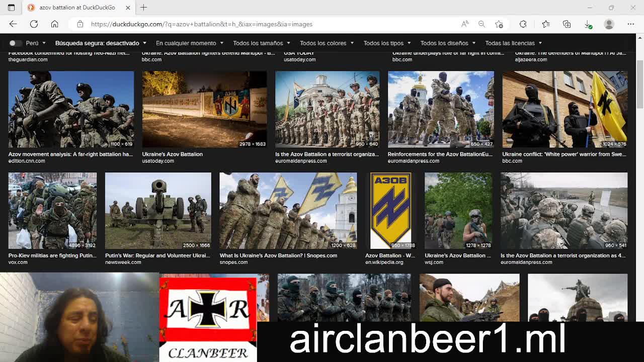Open the statue monument image
The width and height of the screenshot is (644, 362).
click(x=578, y=298)
